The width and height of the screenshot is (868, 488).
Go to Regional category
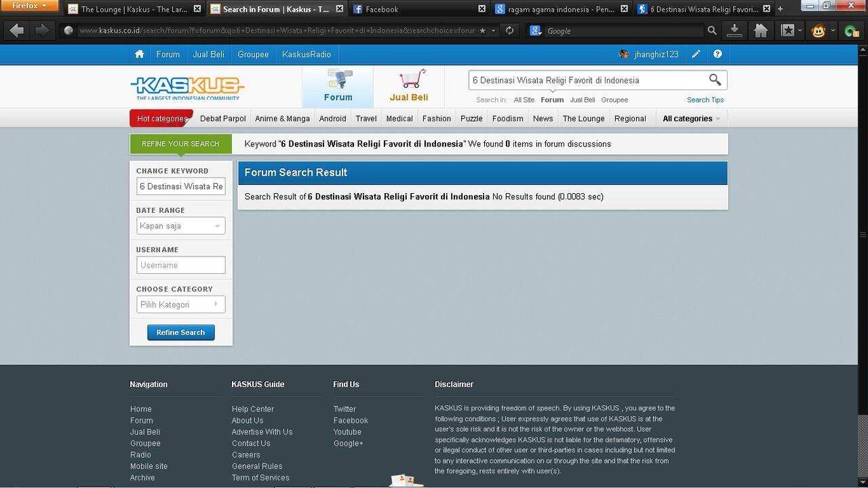click(x=630, y=119)
